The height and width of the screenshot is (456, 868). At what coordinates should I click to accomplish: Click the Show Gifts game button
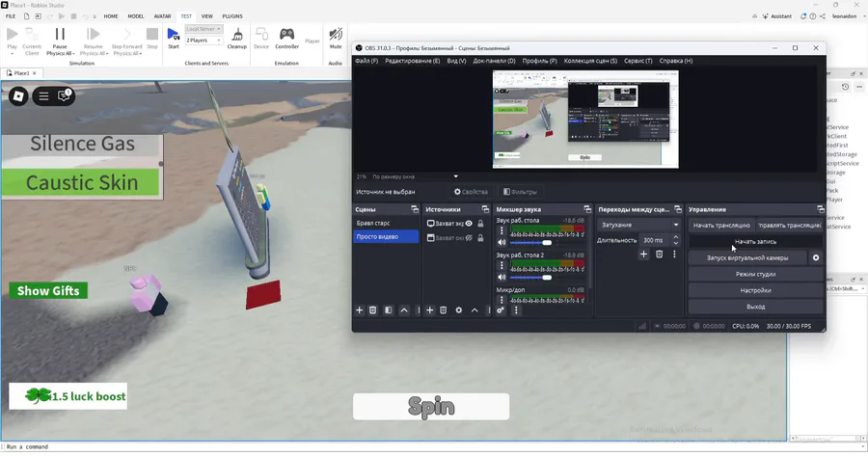[48, 290]
